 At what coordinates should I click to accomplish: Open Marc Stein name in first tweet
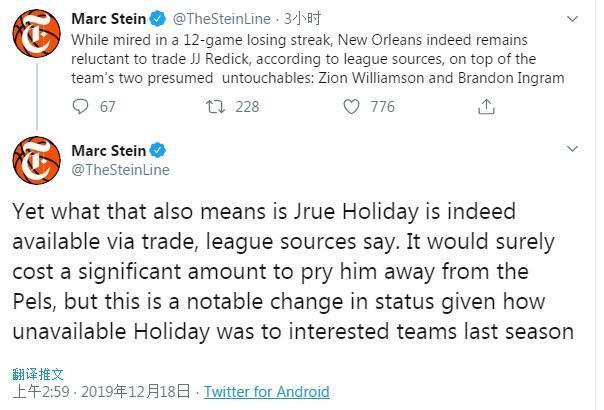click(x=109, y=18)
